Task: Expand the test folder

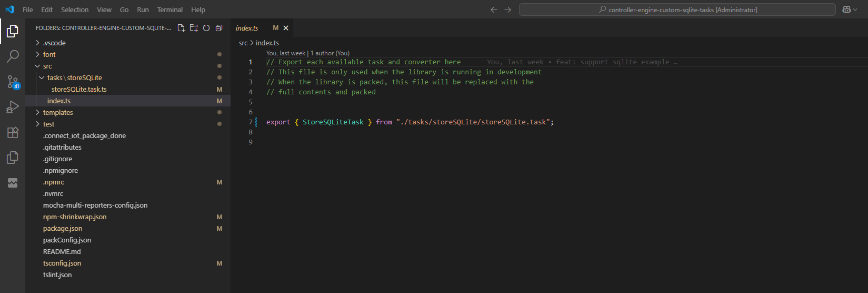Action: point(128,124)
